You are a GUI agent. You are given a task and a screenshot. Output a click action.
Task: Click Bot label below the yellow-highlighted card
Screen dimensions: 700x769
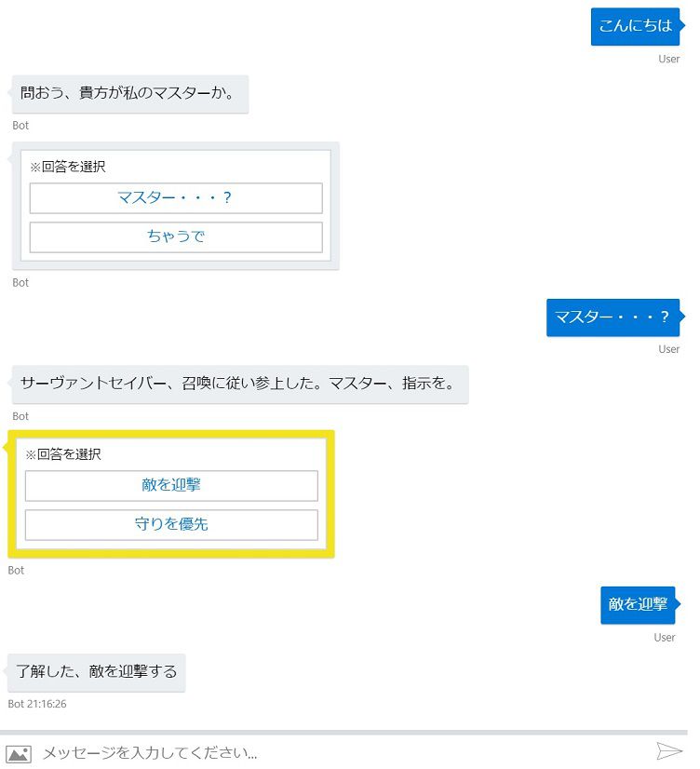coord(16,570)
